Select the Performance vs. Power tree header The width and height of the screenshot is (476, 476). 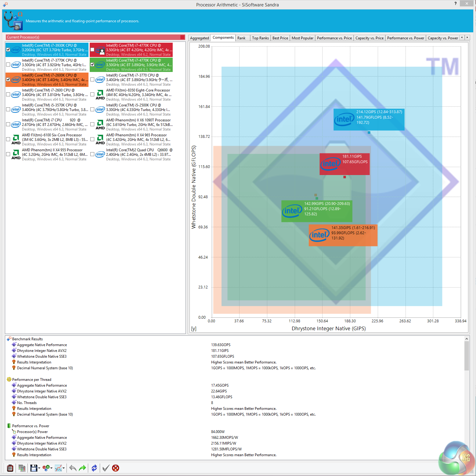[x=31, y=426]
